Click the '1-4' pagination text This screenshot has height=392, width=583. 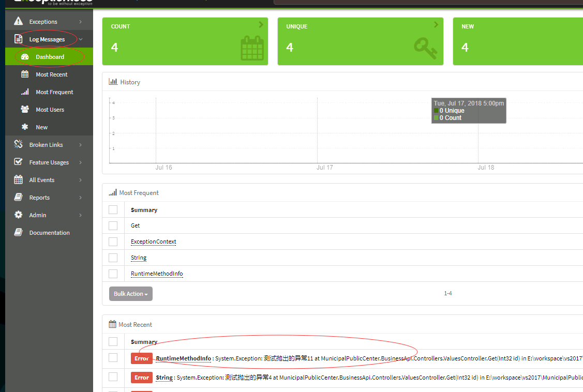click(x=447, y=293)
